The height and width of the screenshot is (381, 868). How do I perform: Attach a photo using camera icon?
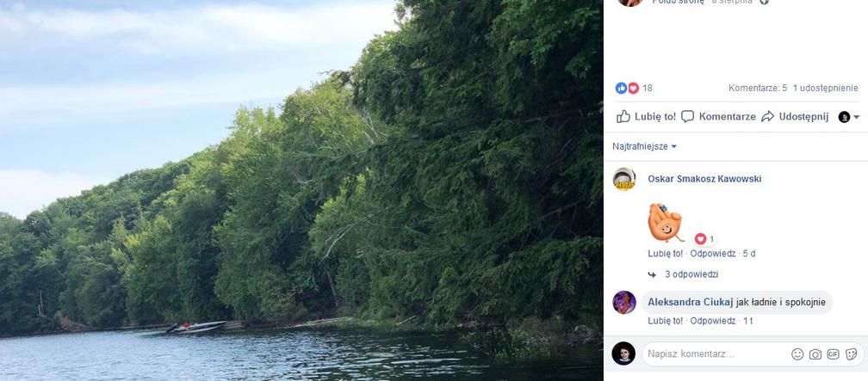815,354
